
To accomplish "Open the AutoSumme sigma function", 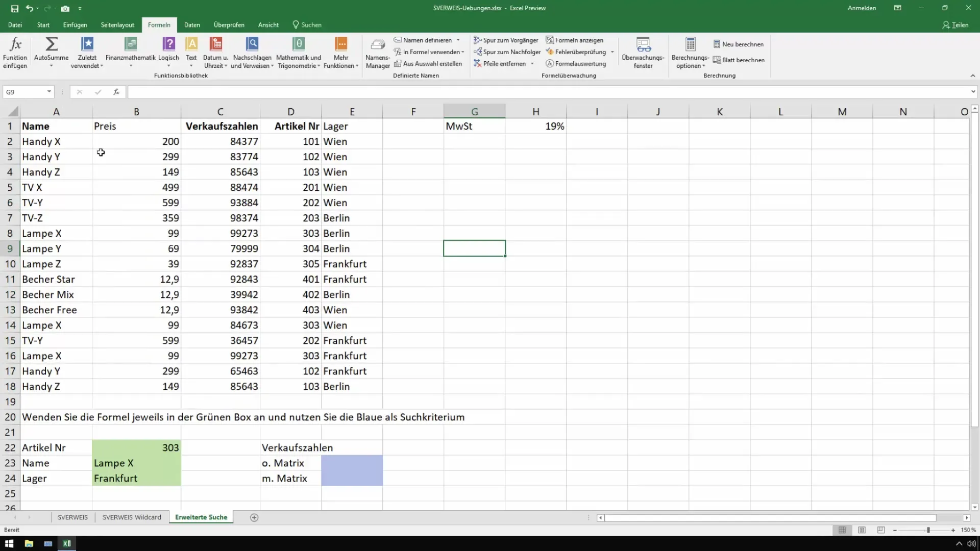I will 51,53.
